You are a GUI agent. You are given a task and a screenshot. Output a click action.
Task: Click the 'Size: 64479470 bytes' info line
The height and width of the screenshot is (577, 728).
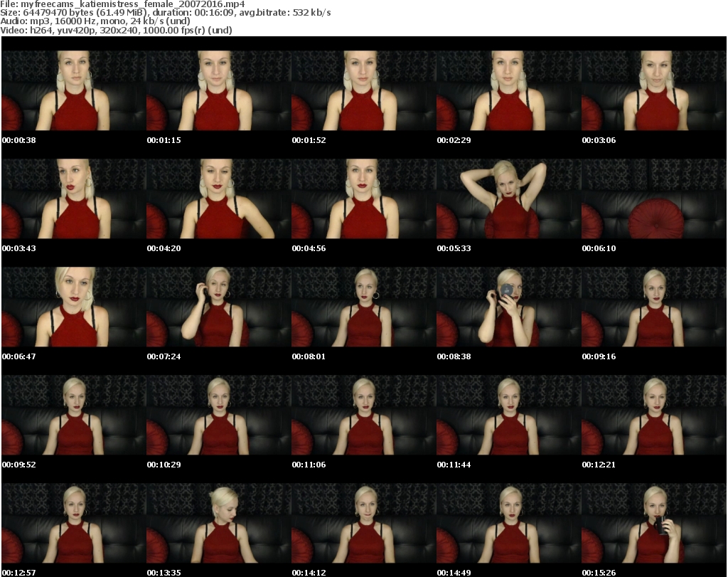click(x=165, y=13)
